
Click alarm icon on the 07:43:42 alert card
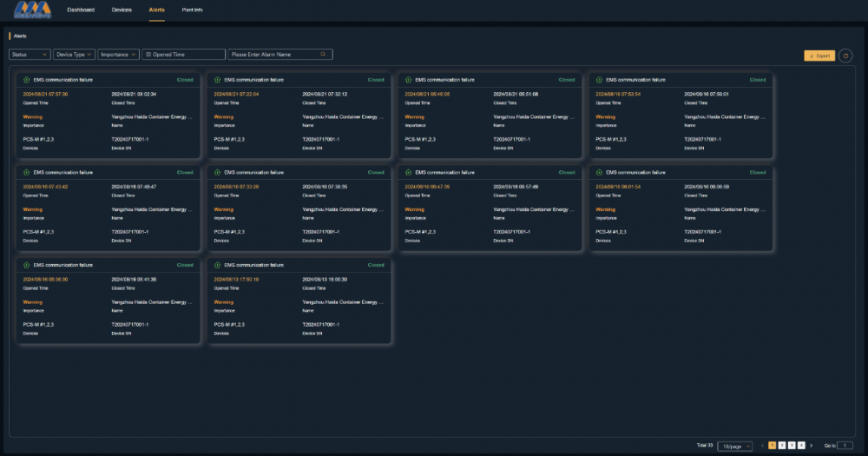pos(26,173)
